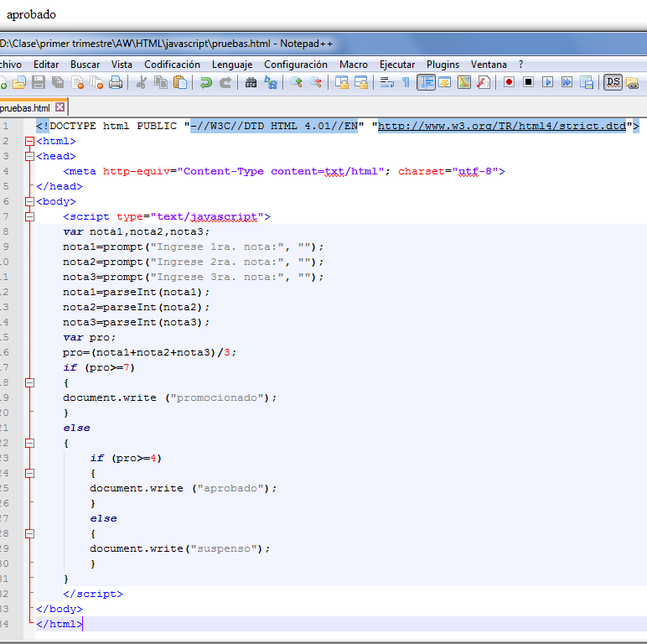Show all characters with the pilcrow icon

point(406,82)
